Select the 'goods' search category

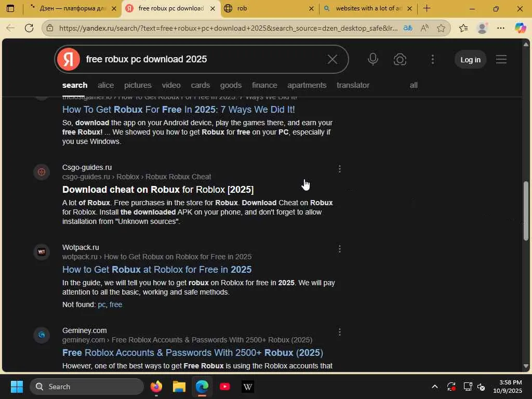pyautogui.click(x=231, y=85)
